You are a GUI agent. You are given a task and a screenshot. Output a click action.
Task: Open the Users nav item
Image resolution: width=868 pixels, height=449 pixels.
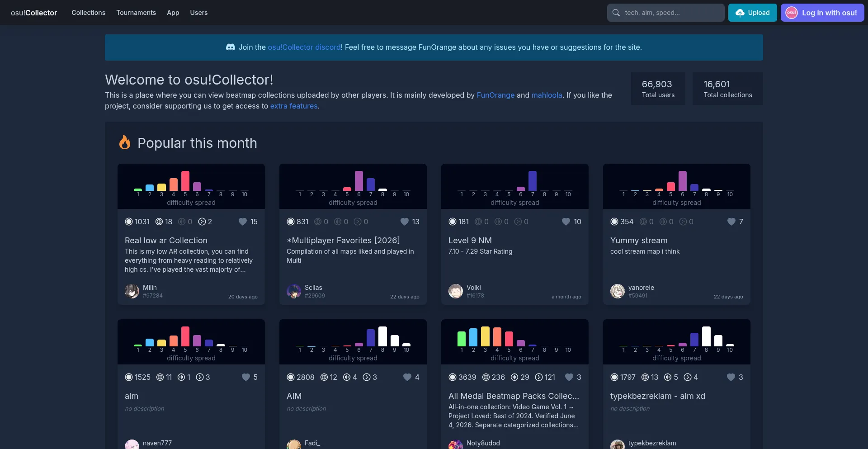(199, 13)
